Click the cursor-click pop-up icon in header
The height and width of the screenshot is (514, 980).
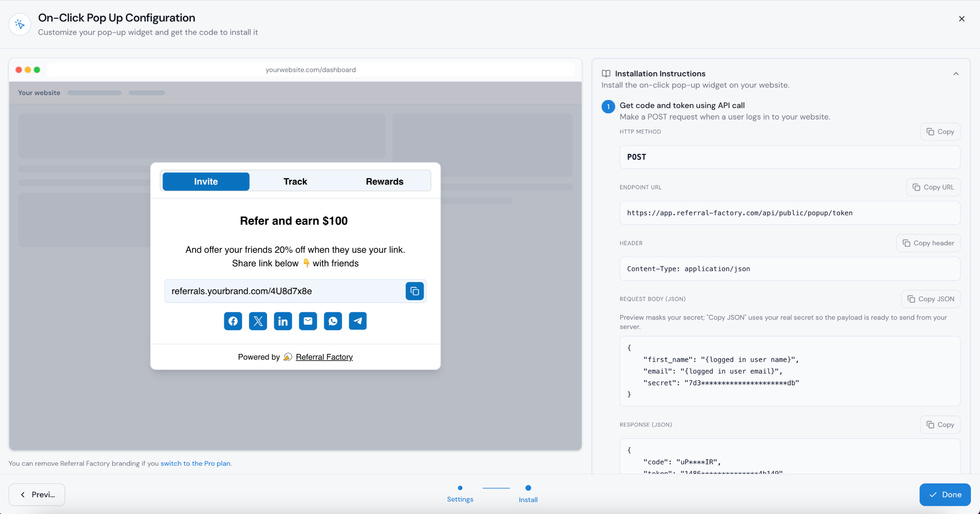pyautogui.click(x=20, y=24)
